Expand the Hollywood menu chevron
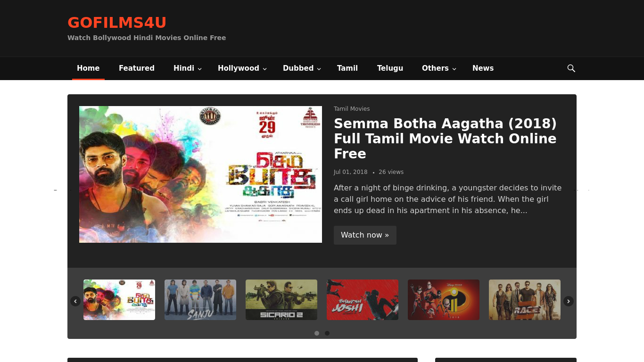Screen dimensions: 644x362 tap(265, 69)
